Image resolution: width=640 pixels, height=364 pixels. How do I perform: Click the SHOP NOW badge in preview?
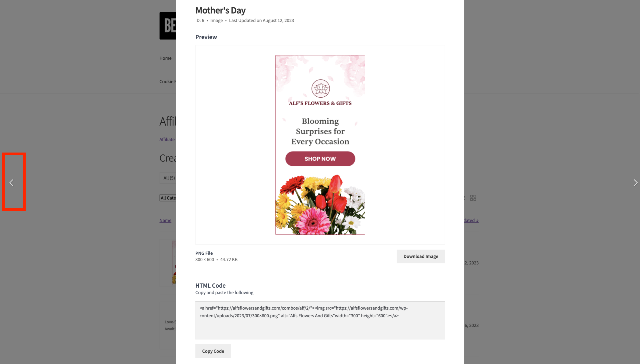coord(320,159)
